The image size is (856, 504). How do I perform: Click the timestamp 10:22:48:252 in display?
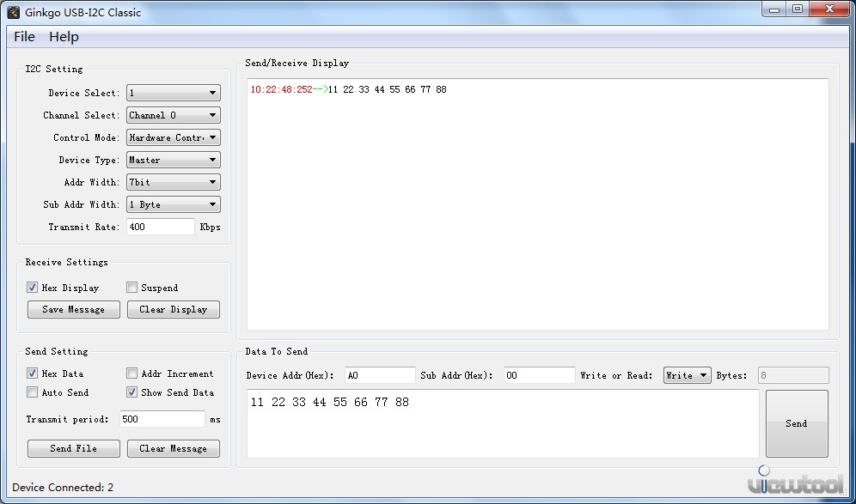coord(282,89)
